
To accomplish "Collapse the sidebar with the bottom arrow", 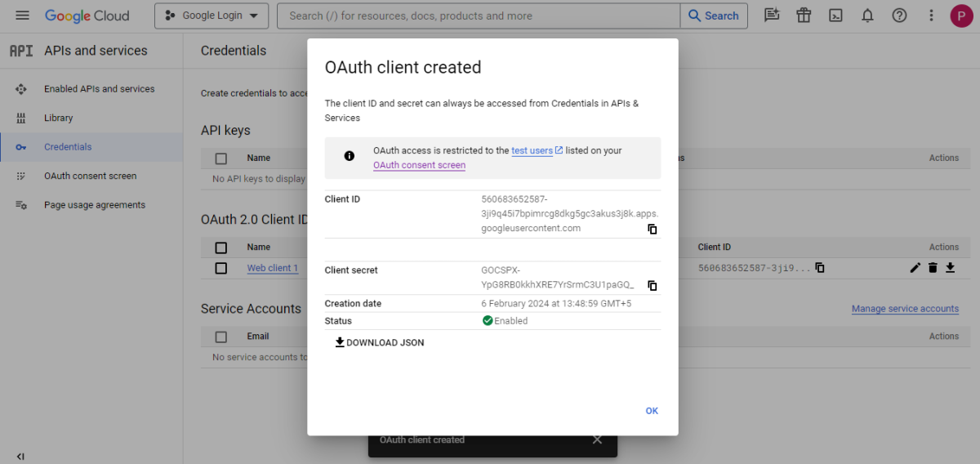I will tap(20, 456).
